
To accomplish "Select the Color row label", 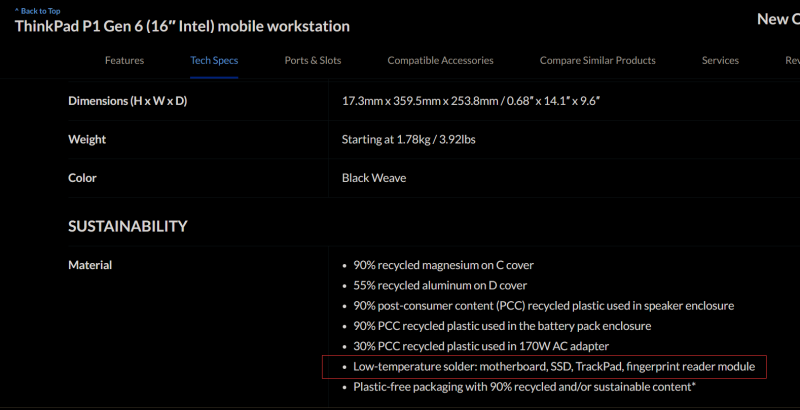I will [82, 178].
